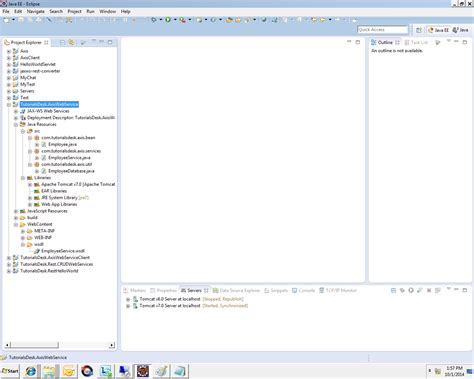Viewport: 474px width, 379px height.
Task: Click Project Explorer scrollbar left arrow
Action: pos(8,345)
